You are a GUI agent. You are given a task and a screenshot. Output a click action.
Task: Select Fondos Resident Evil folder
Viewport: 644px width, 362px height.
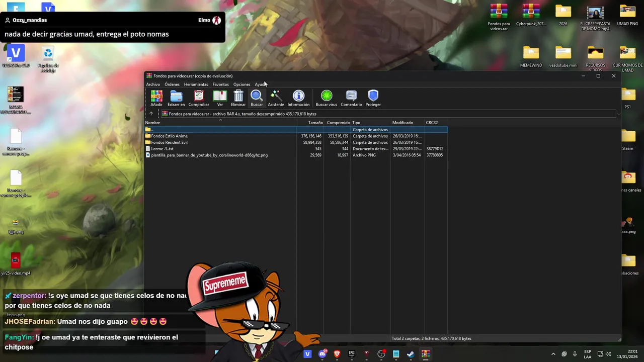pos(296,142)
